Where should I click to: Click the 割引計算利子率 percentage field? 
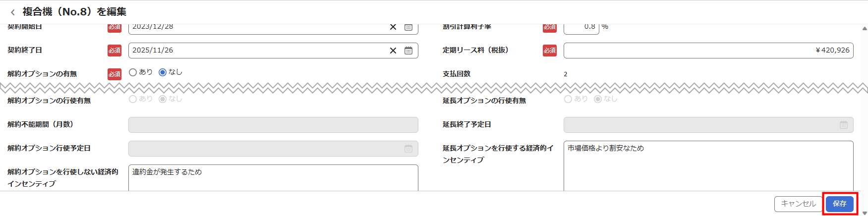point(581,28)
